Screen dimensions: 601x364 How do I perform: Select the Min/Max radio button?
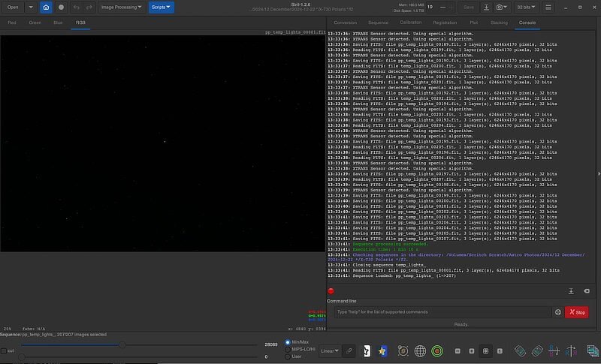pyautogui.click(x=286, y=341)
